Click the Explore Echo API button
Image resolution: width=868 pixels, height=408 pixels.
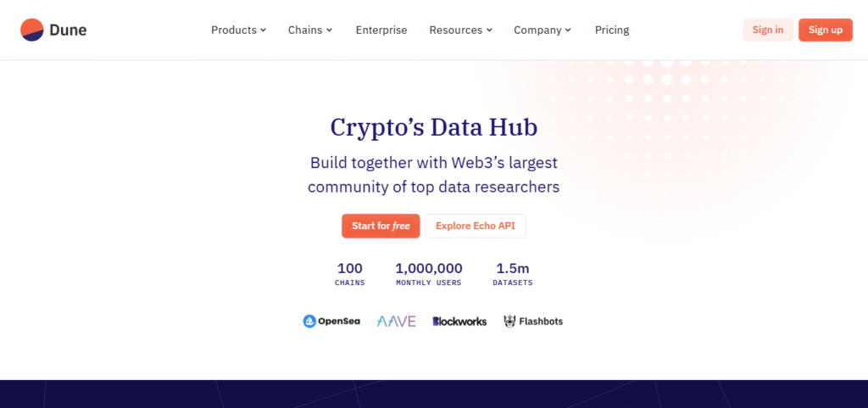click(x=476, y=226)
